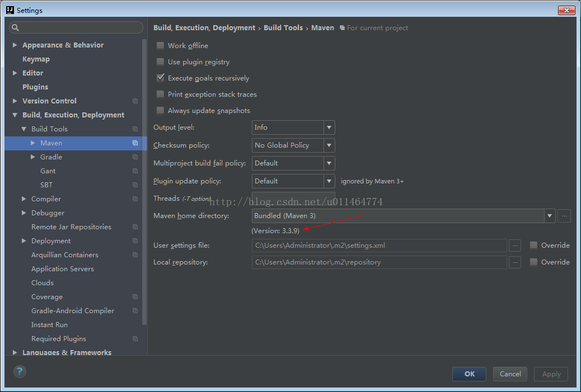Enable Work offline checkbox
The height and width of the screenshot is (392, 581).
160,45
